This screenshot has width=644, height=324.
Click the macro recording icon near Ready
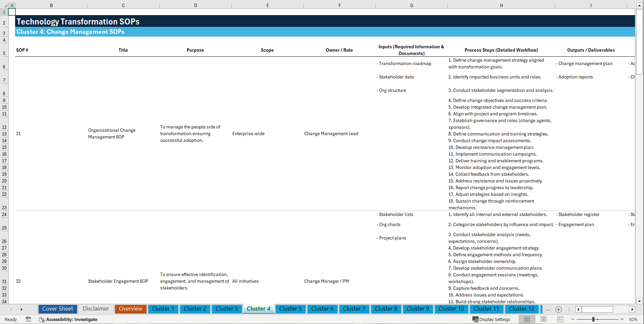click(28, 319)
